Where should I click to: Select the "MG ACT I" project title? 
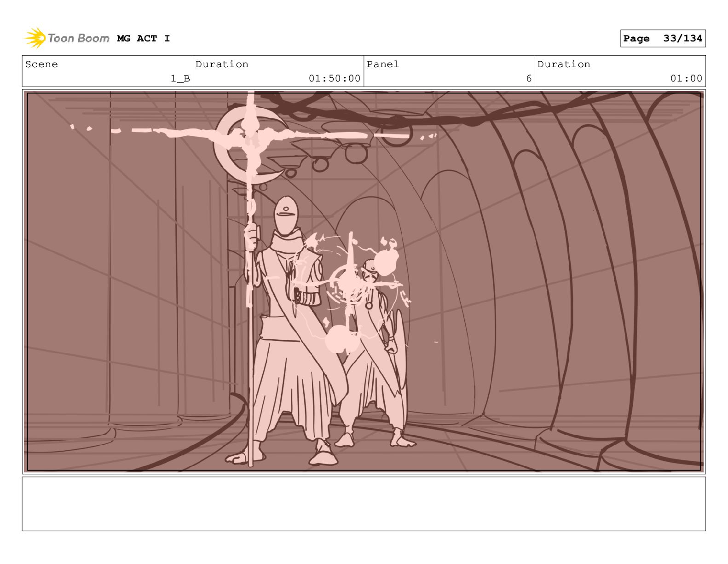click(144, 39)
